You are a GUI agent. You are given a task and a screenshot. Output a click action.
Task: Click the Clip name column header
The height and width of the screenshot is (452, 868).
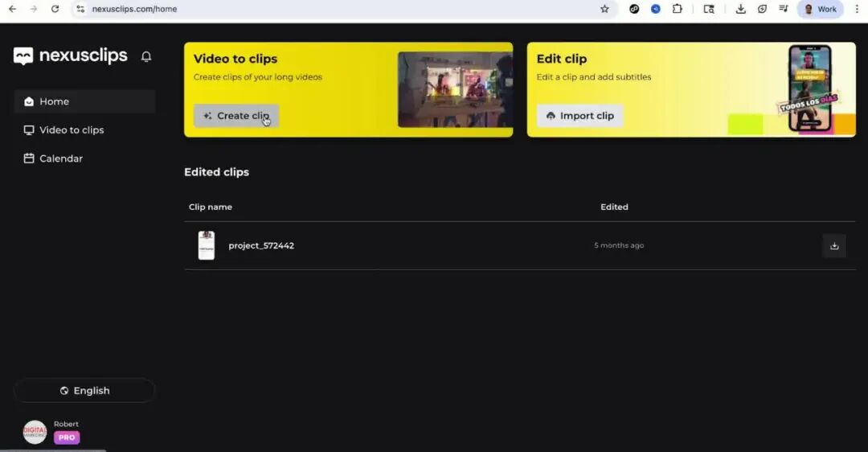pyautogui.click(x=211, y=207)
